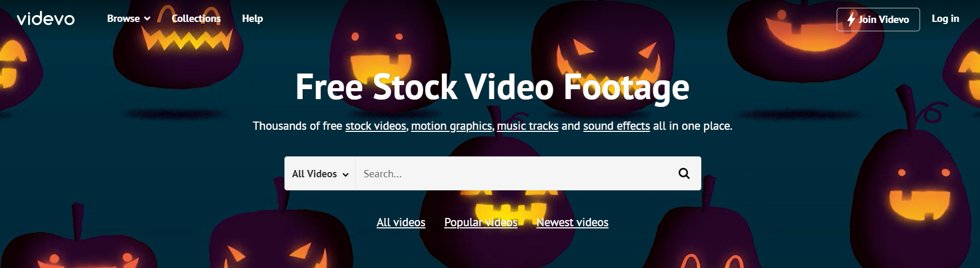Click the chevron arrow beside All Videos
Screen dimensions: 980x268
click(x=345, y=175)
